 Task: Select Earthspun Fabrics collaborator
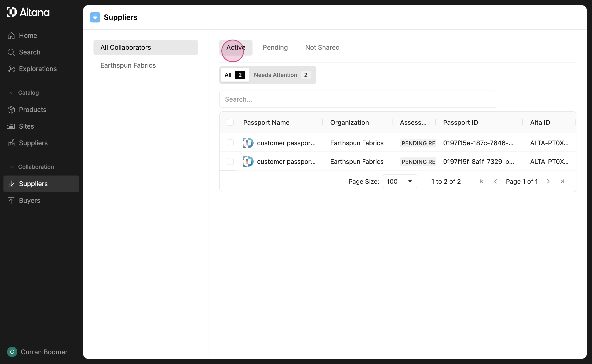click(128, 65)
